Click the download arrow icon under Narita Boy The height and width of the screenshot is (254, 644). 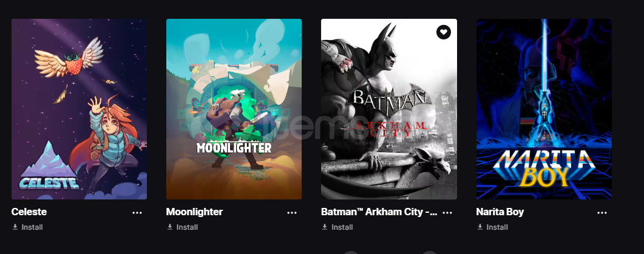480,227
